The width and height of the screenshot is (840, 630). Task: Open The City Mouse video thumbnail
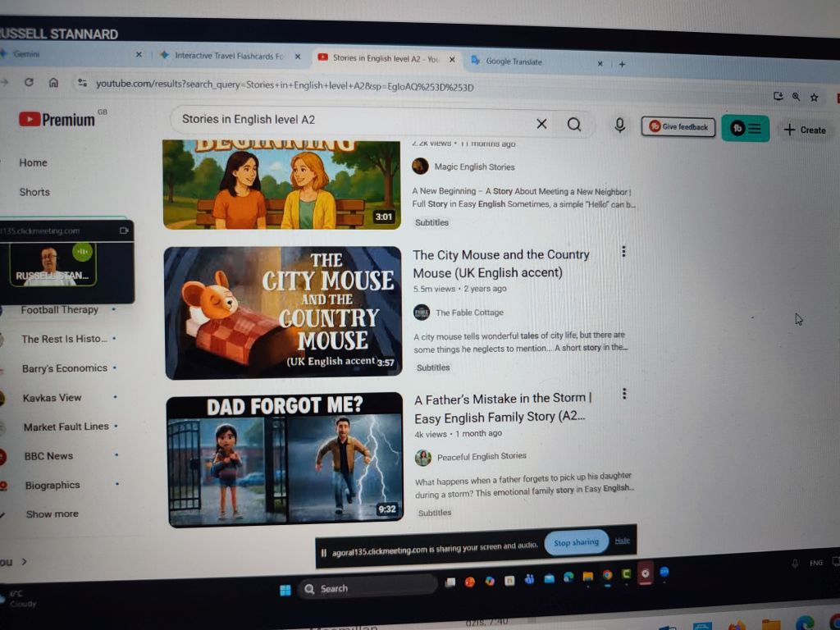tap(283, 313)
